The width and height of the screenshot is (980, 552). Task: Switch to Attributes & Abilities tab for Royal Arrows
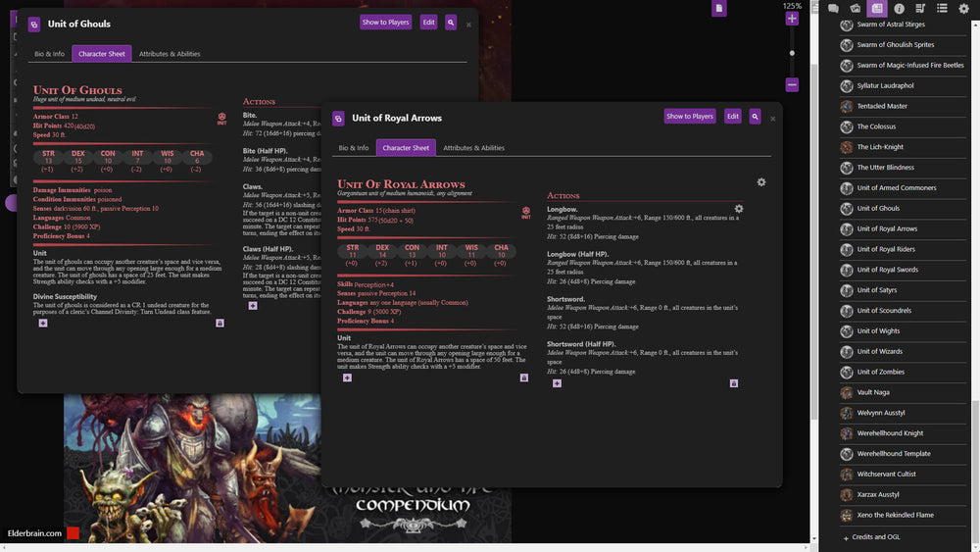473,148
